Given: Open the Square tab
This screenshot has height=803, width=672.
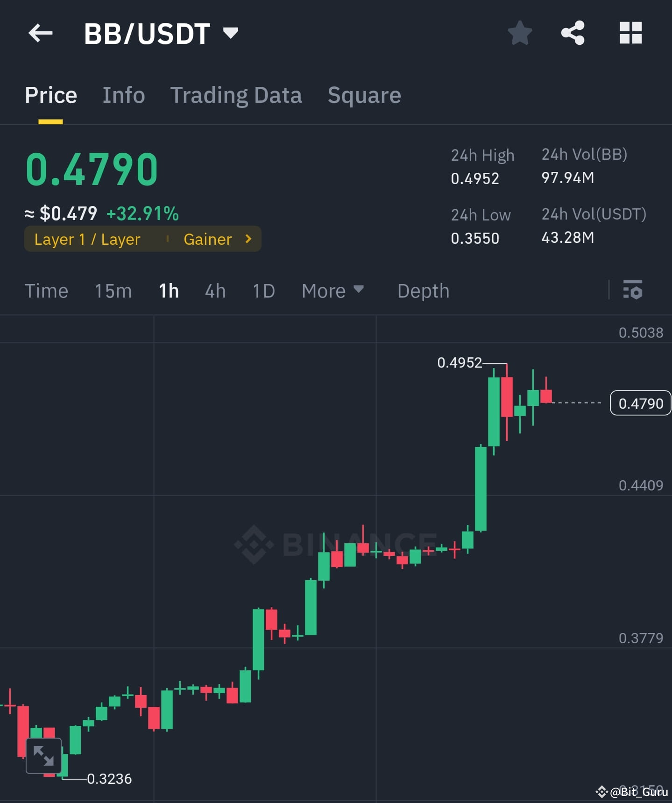Looking at the screenshot, I should 364,95.
